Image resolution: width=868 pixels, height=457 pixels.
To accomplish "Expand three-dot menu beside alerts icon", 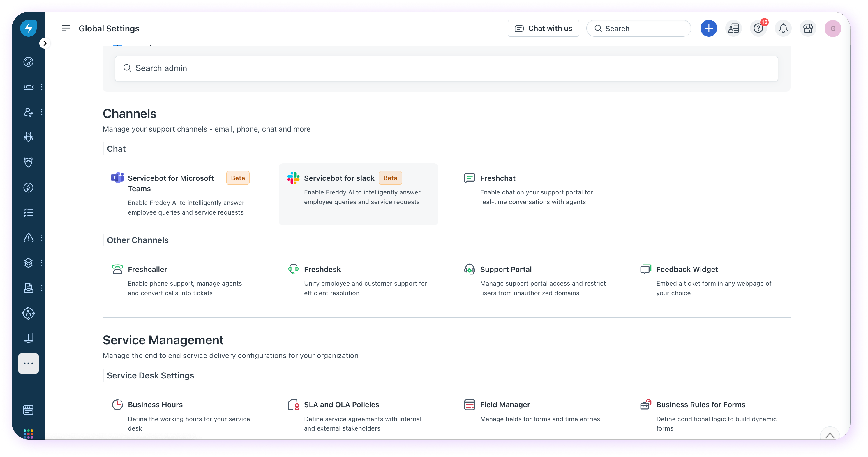I will (x=42, y=238).
